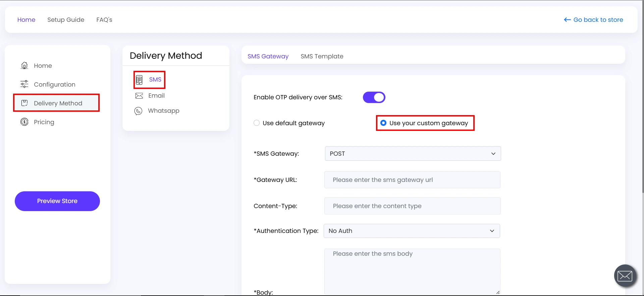The height and width of the screenshot is (296, 644).
Task: Select the SMS document icon
Action: coord(139,80)
